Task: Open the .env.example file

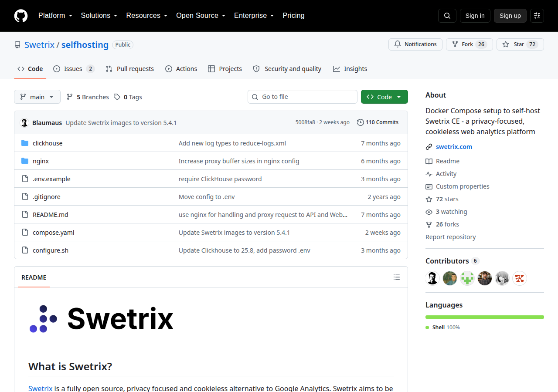Action: point(51,179)
